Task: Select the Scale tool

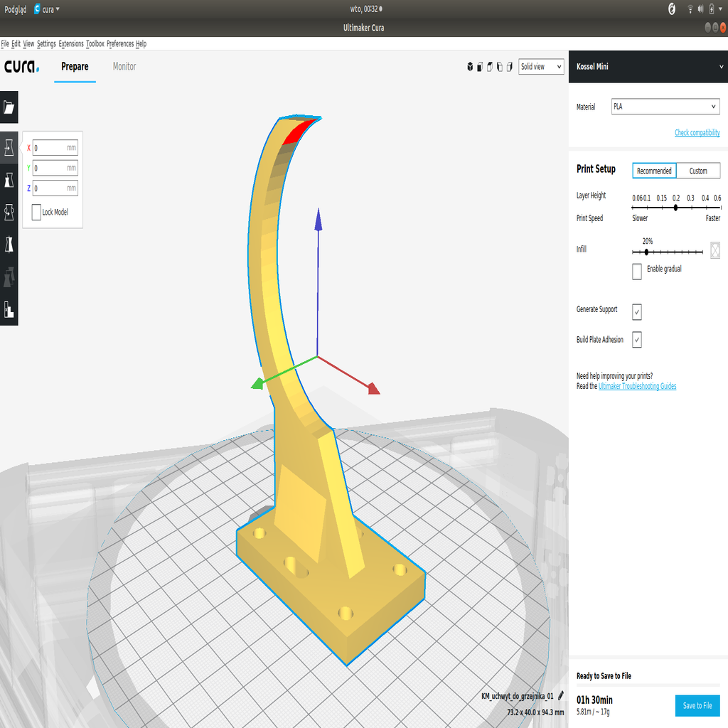Action: click(9, 181)
